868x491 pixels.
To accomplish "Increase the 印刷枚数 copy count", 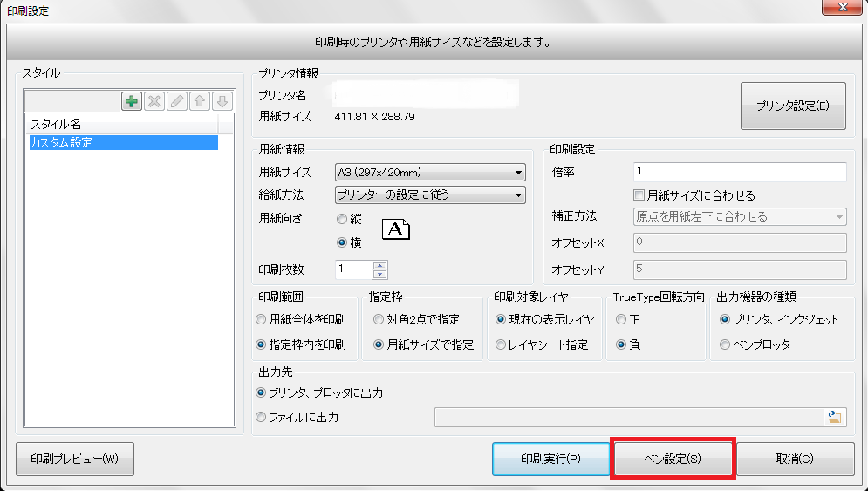I will coord(379,265).
